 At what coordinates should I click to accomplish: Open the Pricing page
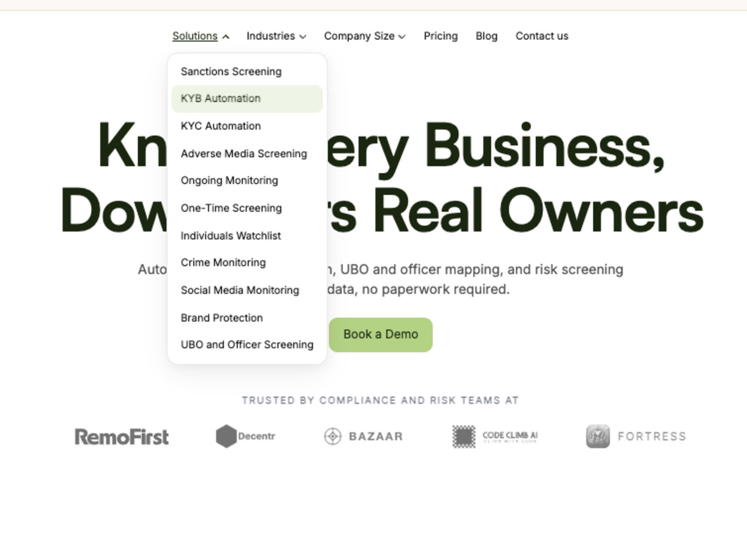(441, 36)
